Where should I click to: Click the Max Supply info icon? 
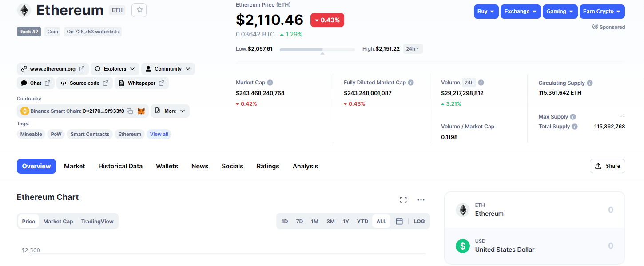click(x=573, y=117)
